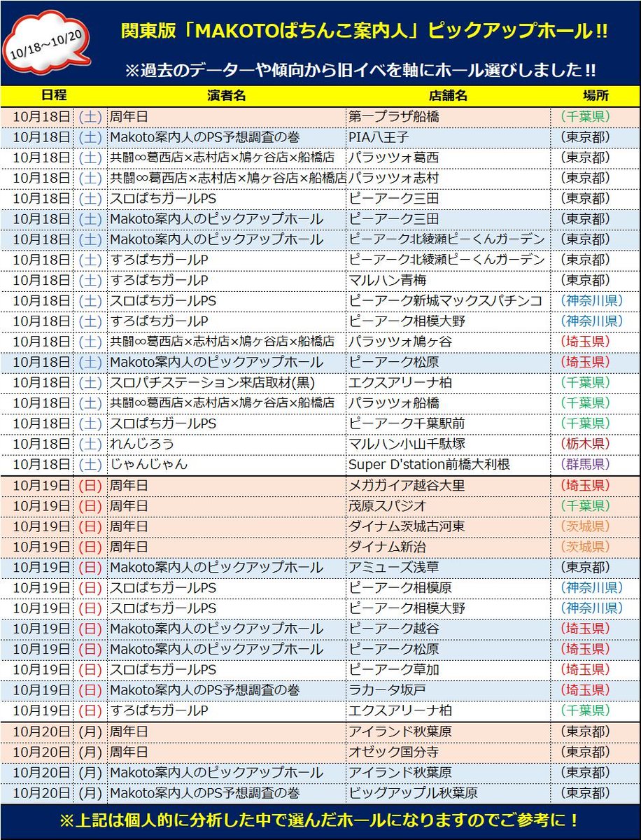Select the ピーアーク新城マックスパチンコ cell
The width and height of the screenshot is (641, 840).
(x=448, y=301)
